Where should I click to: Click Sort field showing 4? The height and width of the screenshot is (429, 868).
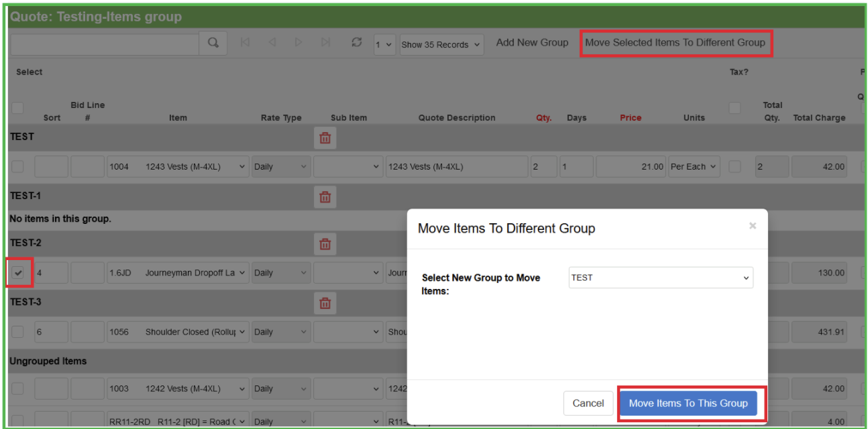[52, 273]
